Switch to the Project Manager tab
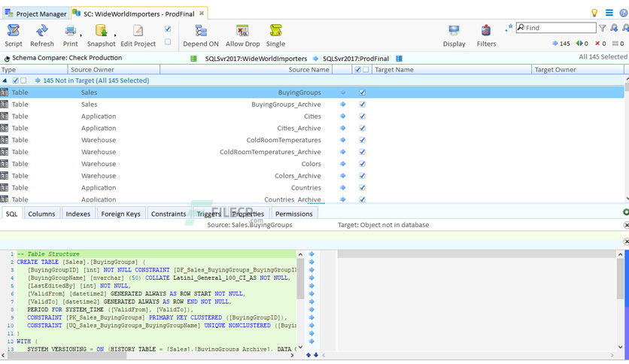The width and height of the screenshot is (629, 364). point(35,14)
